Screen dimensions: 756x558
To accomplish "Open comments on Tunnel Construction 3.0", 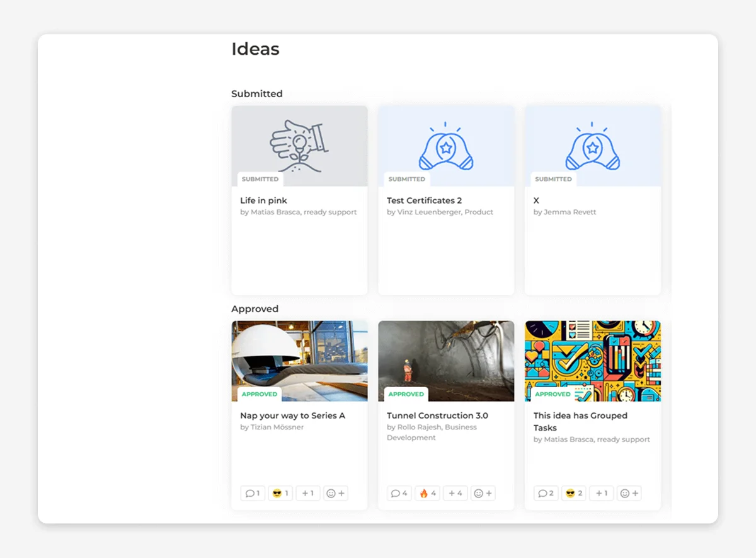I will [399, 493].
